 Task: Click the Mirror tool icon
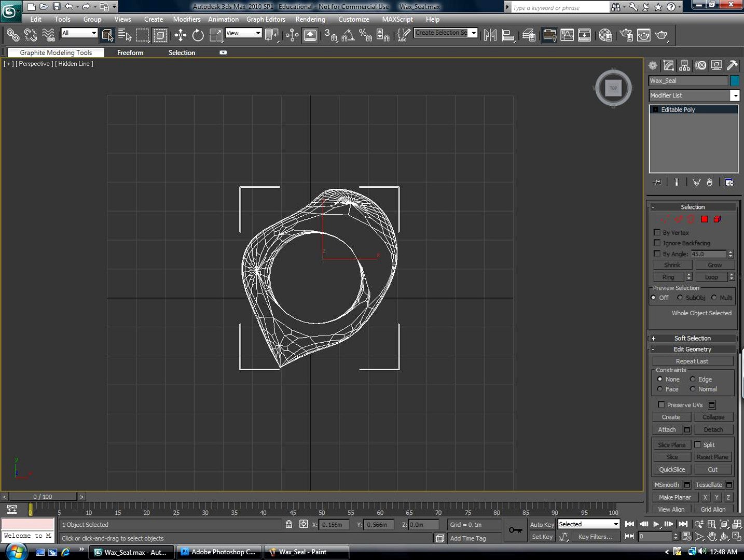(490, 35)
